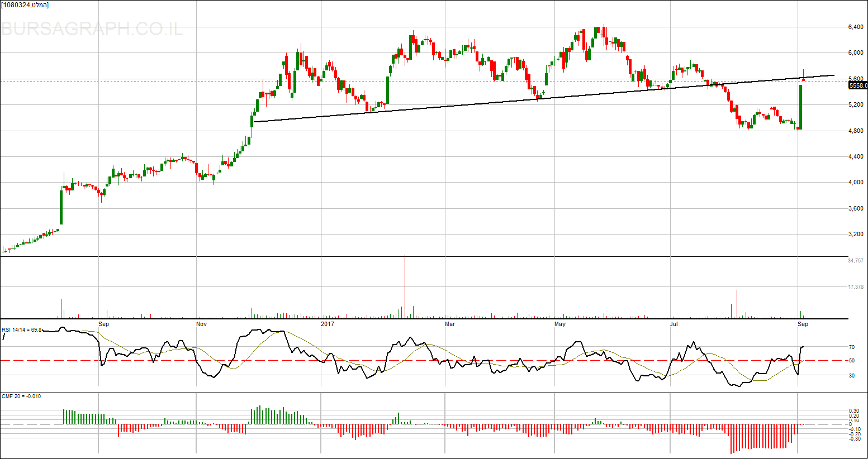This screenshot has height=459, width=868.
Task: Click the 6,400 price axis label
Action: pyautogui.click(x=856, y=27)
